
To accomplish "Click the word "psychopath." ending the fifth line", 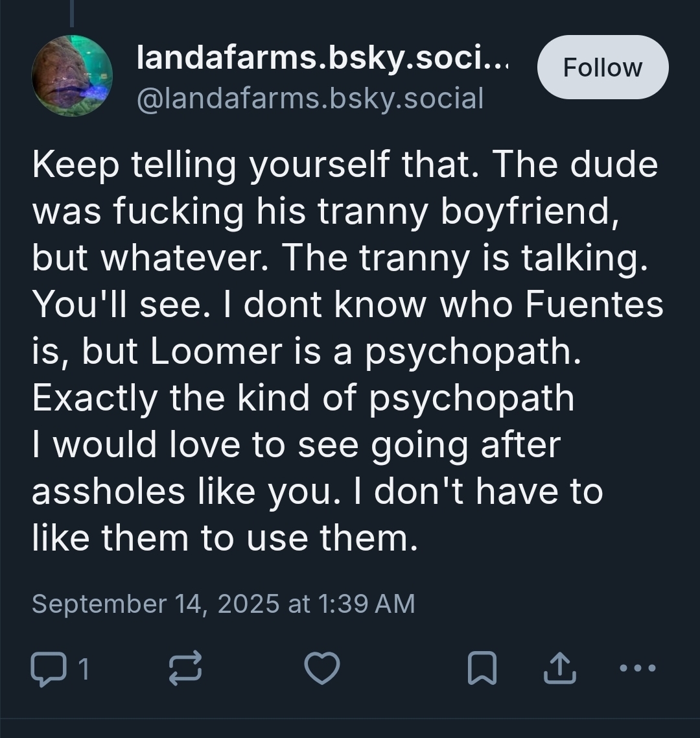I will (471, 351).
